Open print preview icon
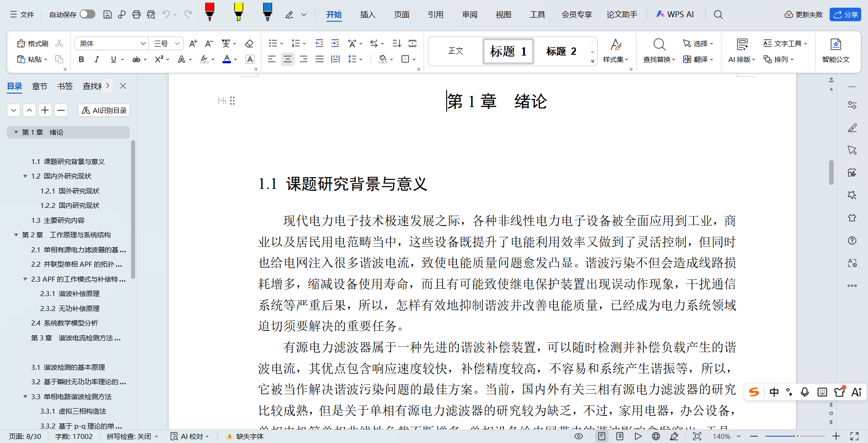The image size is (868, 443). coord(151,14)
